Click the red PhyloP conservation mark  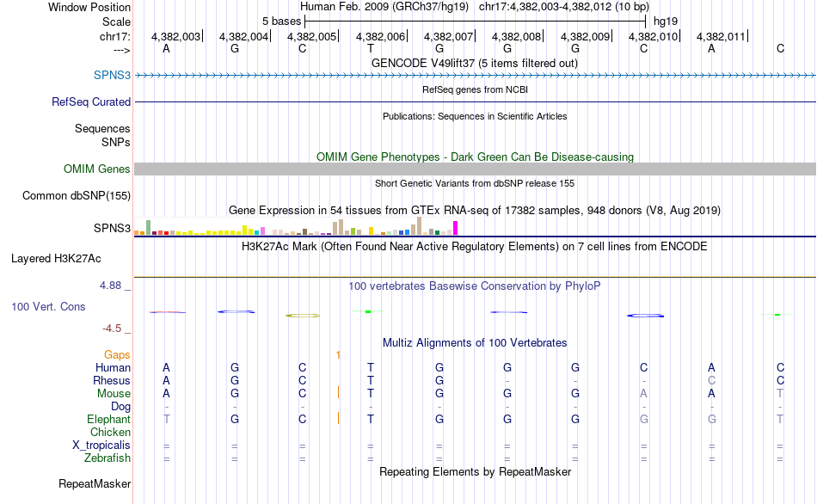pos(167,312)
